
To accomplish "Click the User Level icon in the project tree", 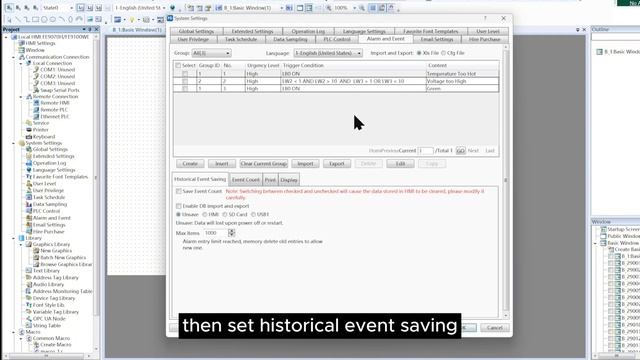I will 29,184.
